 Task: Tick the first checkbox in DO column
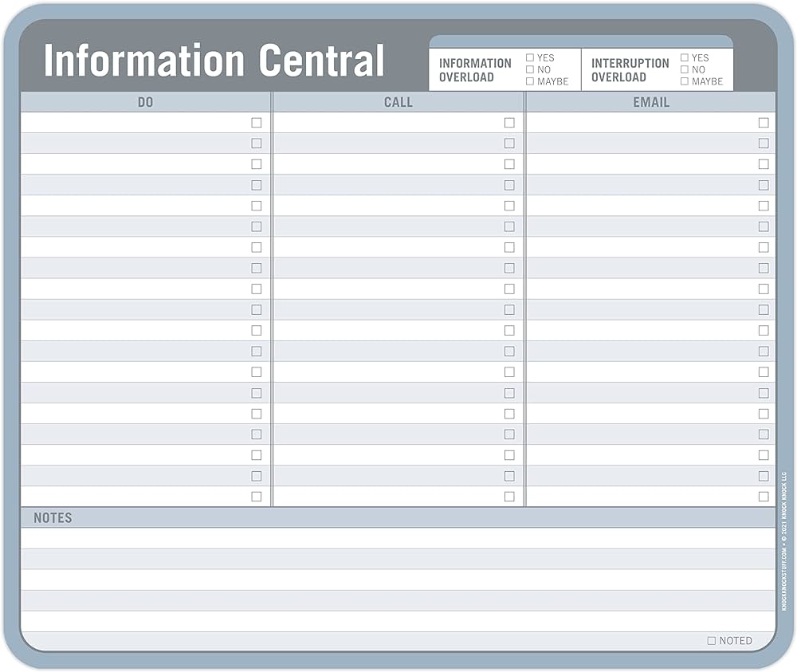coord(256,123)
